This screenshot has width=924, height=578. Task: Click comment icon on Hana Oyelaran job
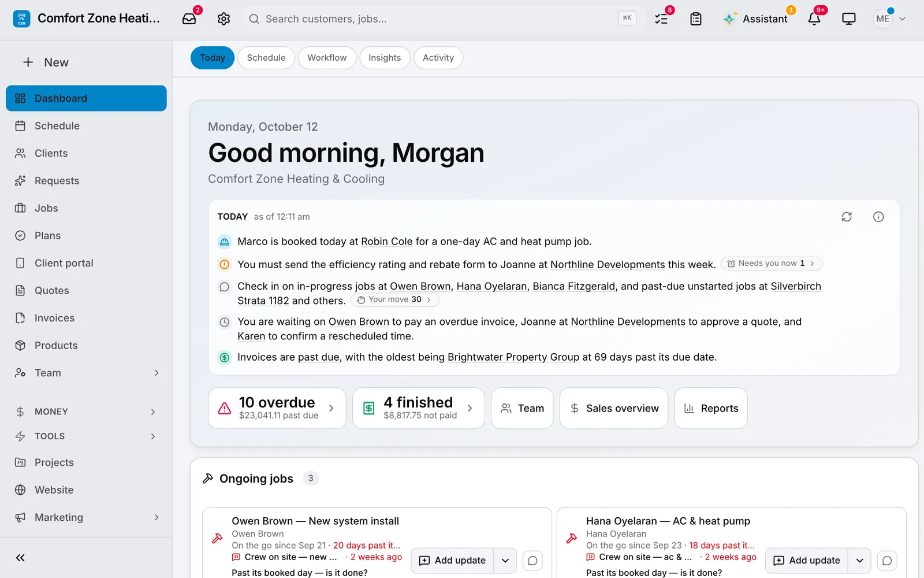(887, 561)
